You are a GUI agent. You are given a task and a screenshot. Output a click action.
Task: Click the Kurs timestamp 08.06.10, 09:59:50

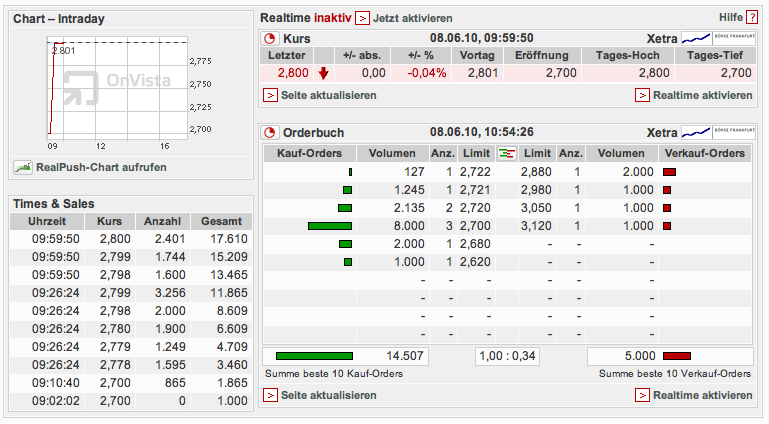(x=482, y=38)
